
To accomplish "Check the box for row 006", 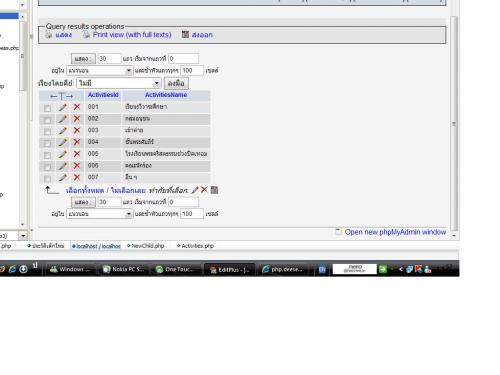I will [x=47, y=167].
